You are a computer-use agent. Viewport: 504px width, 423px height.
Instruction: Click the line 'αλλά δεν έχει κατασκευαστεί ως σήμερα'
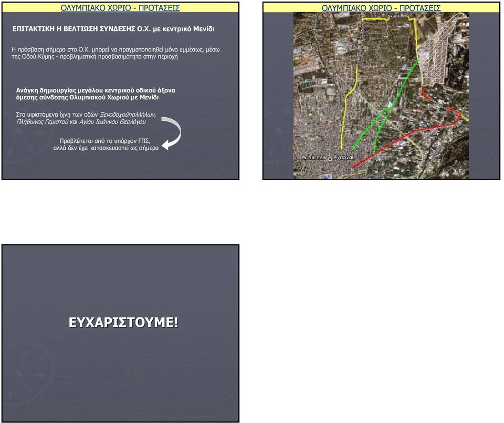point(106,148)
